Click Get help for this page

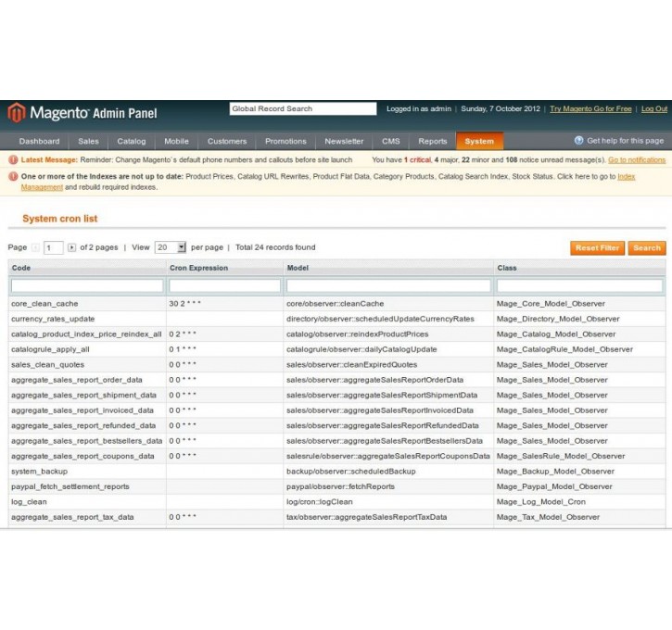point(625,141)
